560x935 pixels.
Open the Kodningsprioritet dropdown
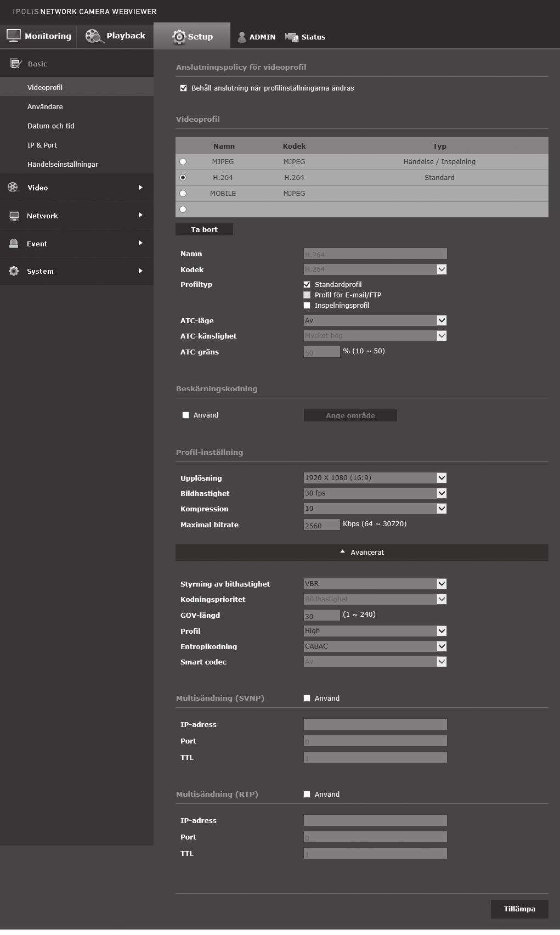tap(375, 599)
